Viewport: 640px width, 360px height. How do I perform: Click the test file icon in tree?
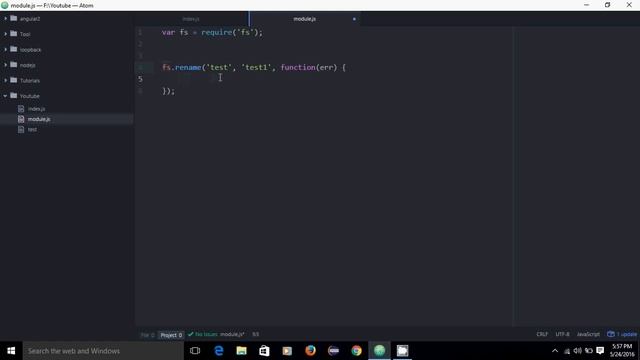(x=21, y=129)
